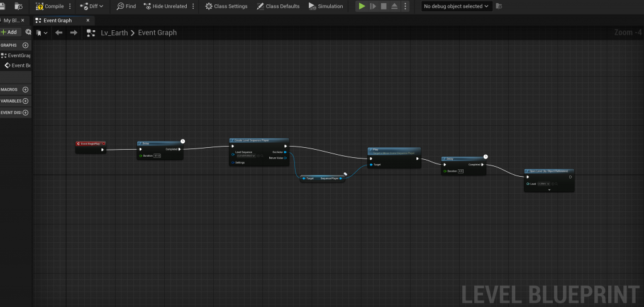Select the Event BeginPlay node title
Image resolution: width=644 pixels, height=307 pixels.
91,144
